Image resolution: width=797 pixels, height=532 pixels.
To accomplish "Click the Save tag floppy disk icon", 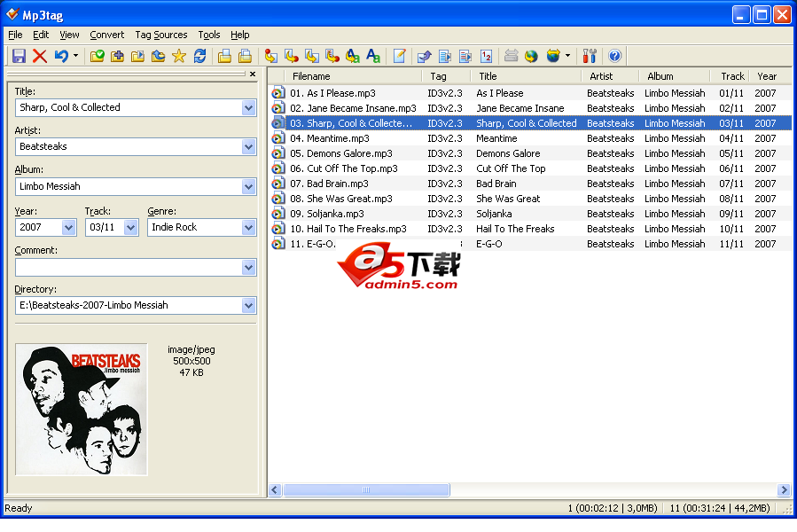I will [19, 56].
